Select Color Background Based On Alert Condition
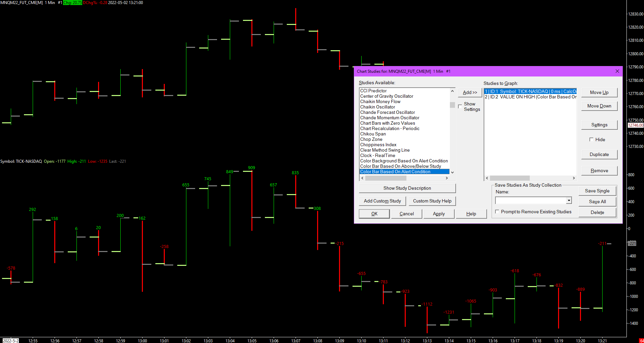644x343 pixels. coord(404,161)
